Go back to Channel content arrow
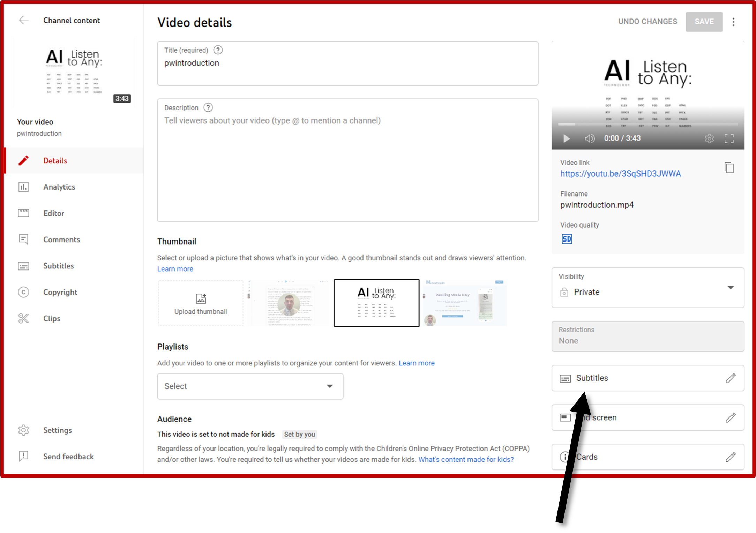 (23, 20)
